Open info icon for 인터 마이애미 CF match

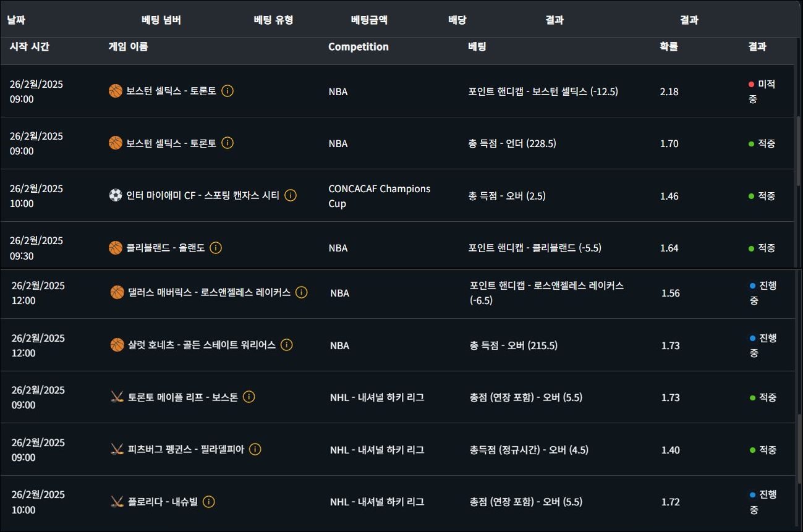(x=291, y=195)
